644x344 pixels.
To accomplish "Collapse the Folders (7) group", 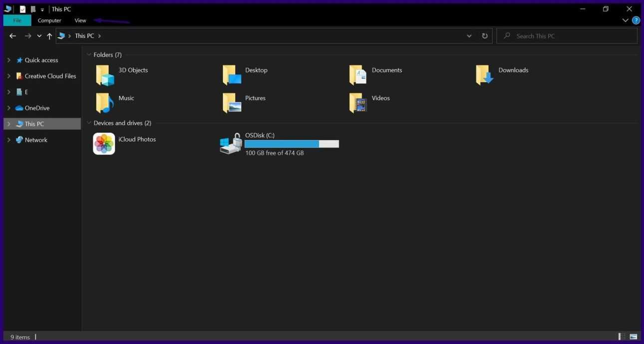I will pyautogui.click(x=89, y=55).
